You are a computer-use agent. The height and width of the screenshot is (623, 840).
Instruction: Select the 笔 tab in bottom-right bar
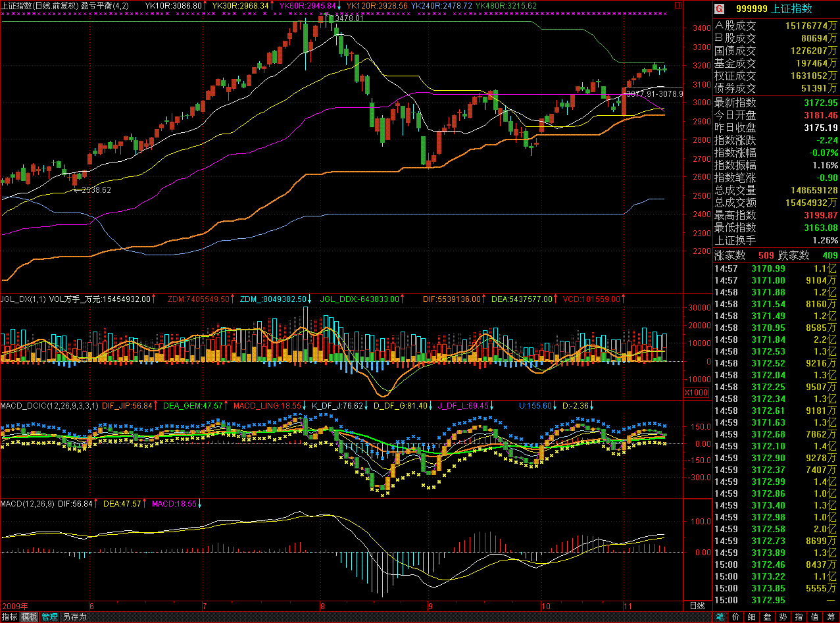click(720, 617)
